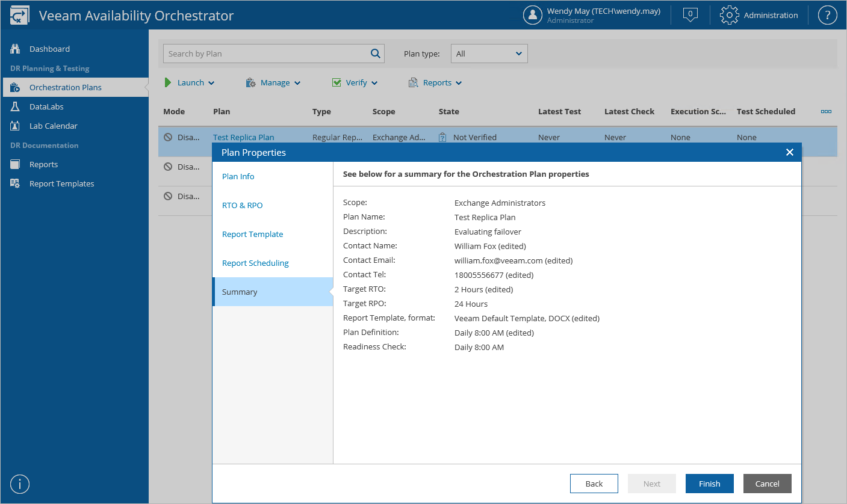
Task: Click the column chooser icon
Action: (826, 111)
